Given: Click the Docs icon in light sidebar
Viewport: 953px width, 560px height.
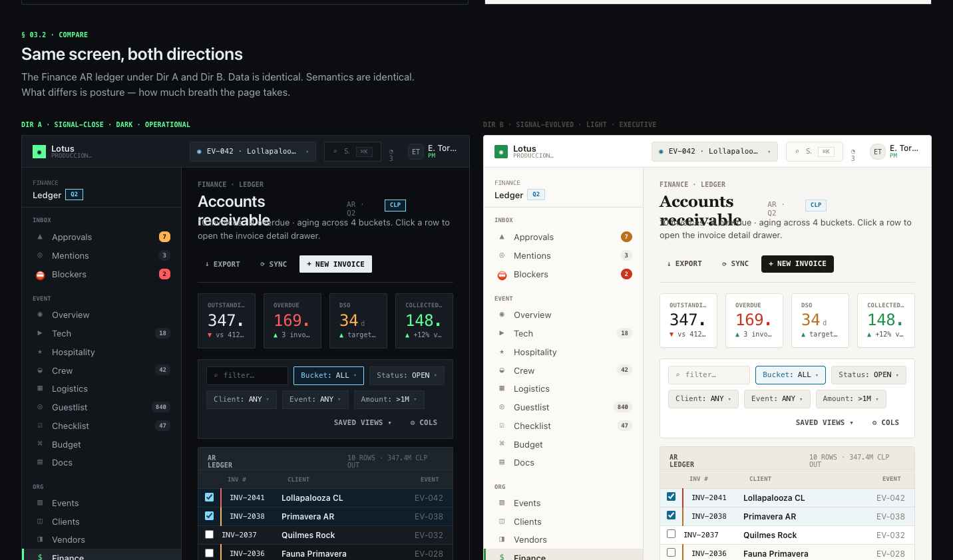Looking at the screenshot, I should point(502,462).
